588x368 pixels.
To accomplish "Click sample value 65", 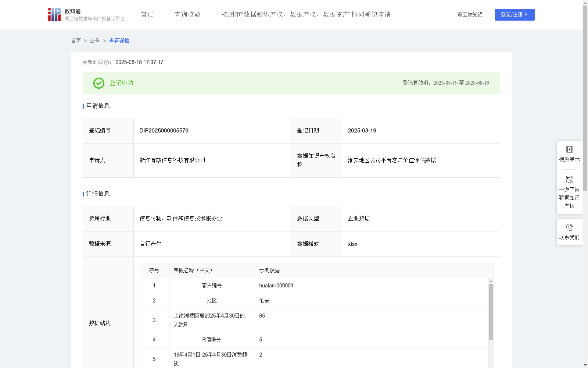I will [262, 316].
